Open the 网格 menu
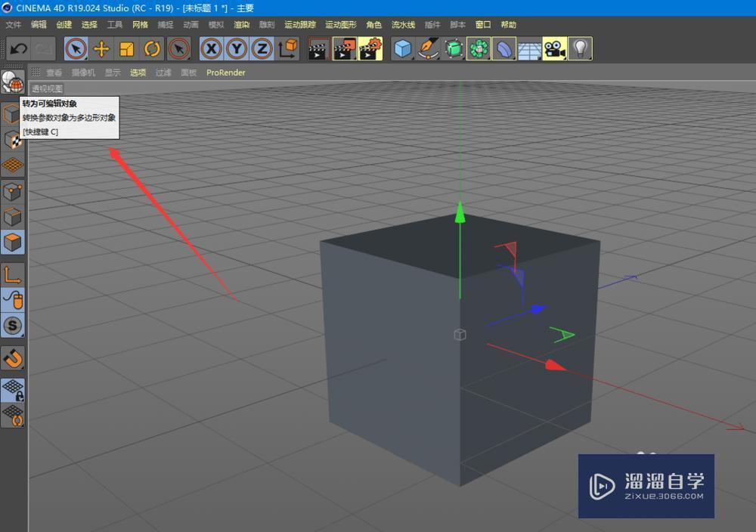Screen dimensions: 756x532 click(x=141, y=25)
